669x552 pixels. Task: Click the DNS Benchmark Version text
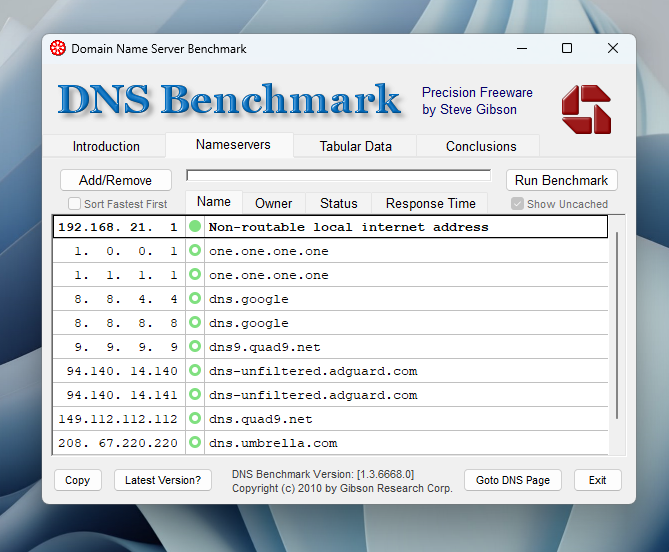(x=323, y=474)
